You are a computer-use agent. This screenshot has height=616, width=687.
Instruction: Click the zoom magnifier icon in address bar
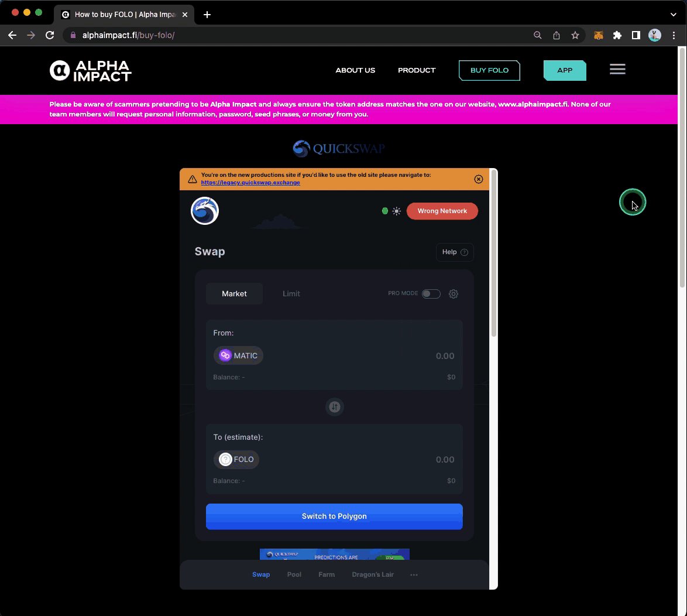538,36
